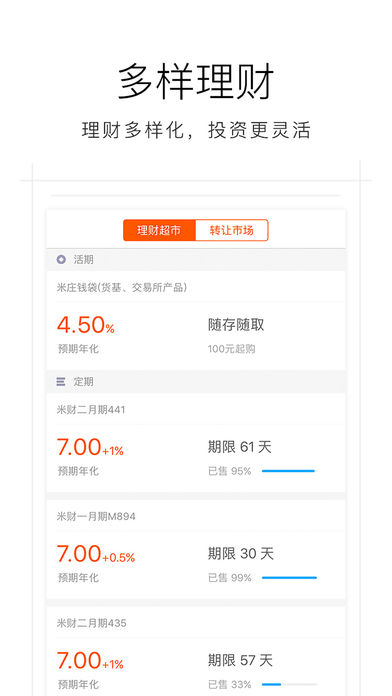This screenshot has width=392, height=696.
Task: Tap 期限 30 天 label
Action: pos(241,554)
